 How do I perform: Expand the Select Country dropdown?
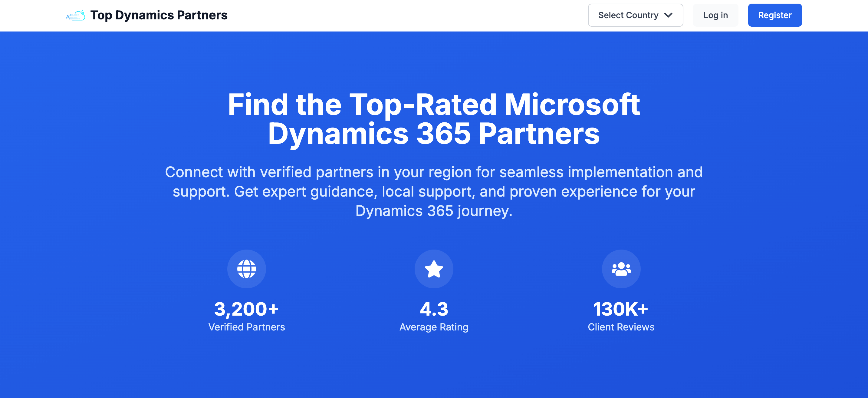click(x=635, y=15)
